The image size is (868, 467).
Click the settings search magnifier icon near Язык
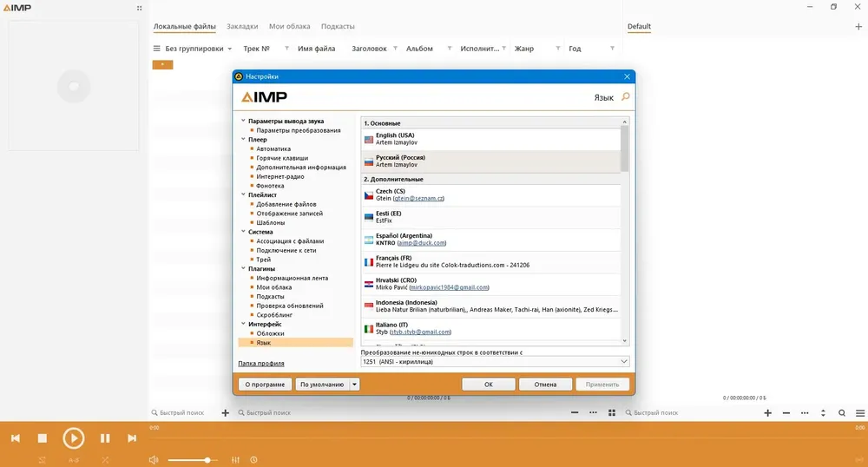click(x=626, y=97)
